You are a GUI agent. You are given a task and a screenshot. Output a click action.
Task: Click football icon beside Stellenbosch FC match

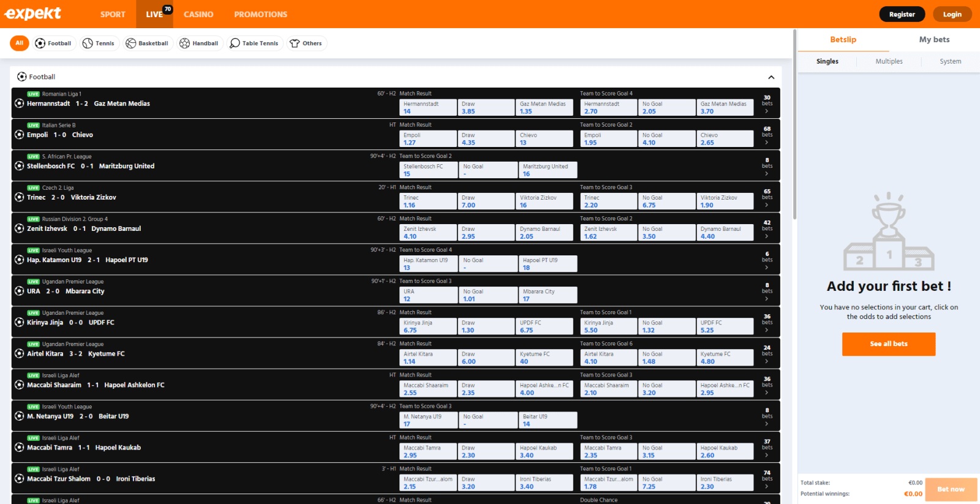tap(20, 166)
